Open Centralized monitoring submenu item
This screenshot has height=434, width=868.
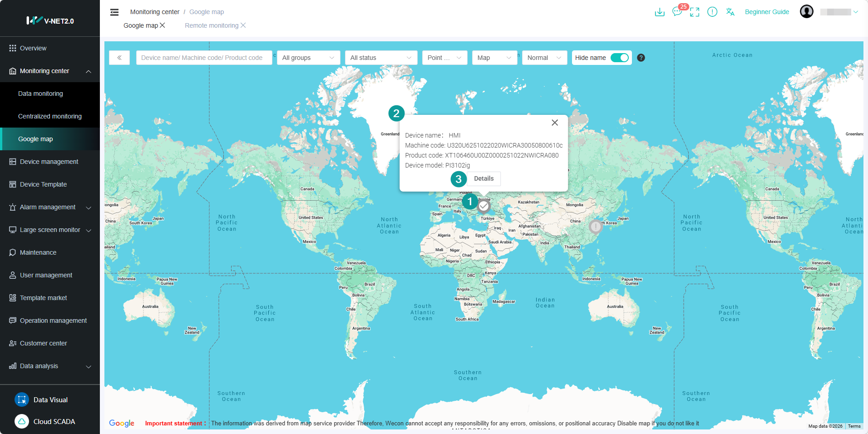50,116
